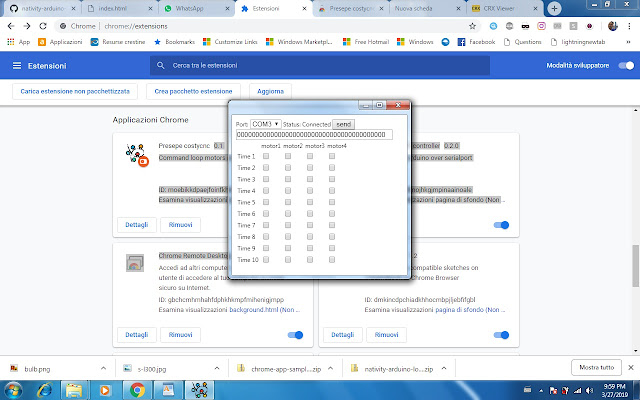Toggle the controller extension enable switch
Viewport: 640px width, 400px height.
click(501, 225)
